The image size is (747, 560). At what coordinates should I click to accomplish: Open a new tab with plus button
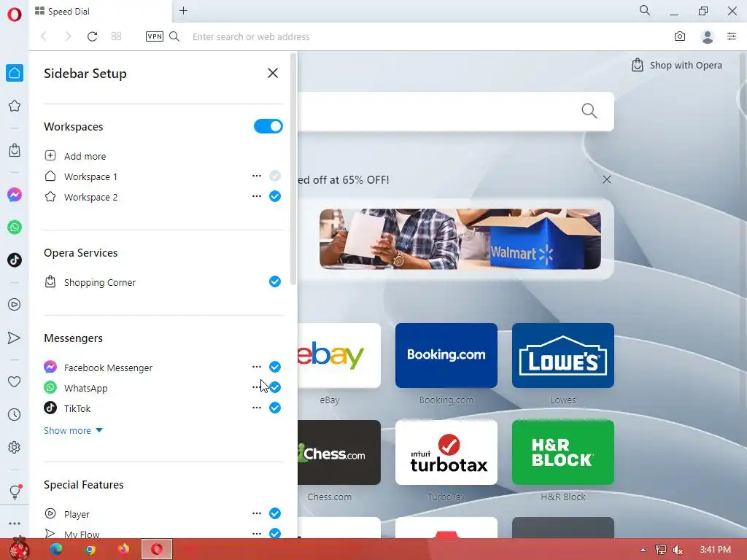pos(183,10)
